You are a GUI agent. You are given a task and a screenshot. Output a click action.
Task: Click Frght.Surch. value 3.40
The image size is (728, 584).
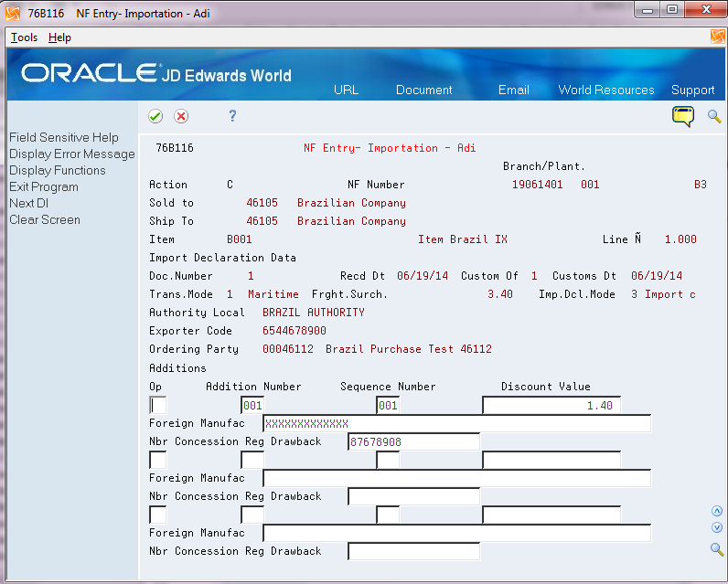coord(500,294)
